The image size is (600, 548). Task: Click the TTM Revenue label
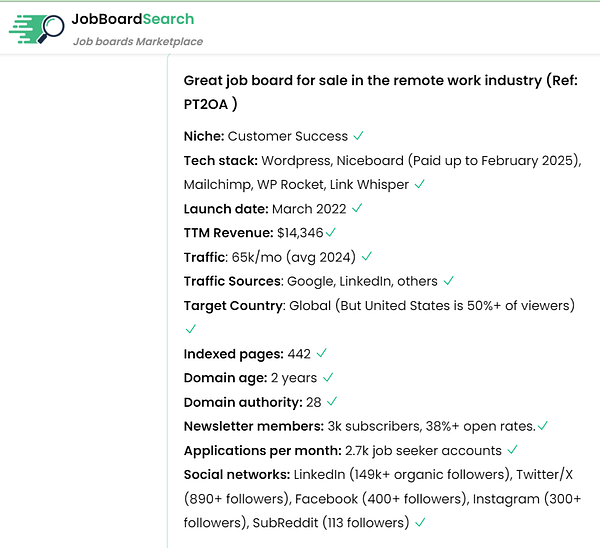(228, 233)
